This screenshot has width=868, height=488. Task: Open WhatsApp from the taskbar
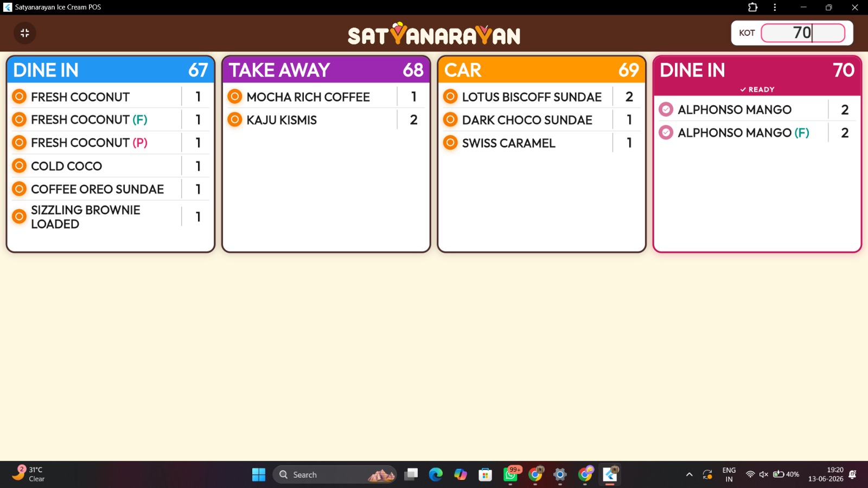pyautogui.click(x=510, y=474)
